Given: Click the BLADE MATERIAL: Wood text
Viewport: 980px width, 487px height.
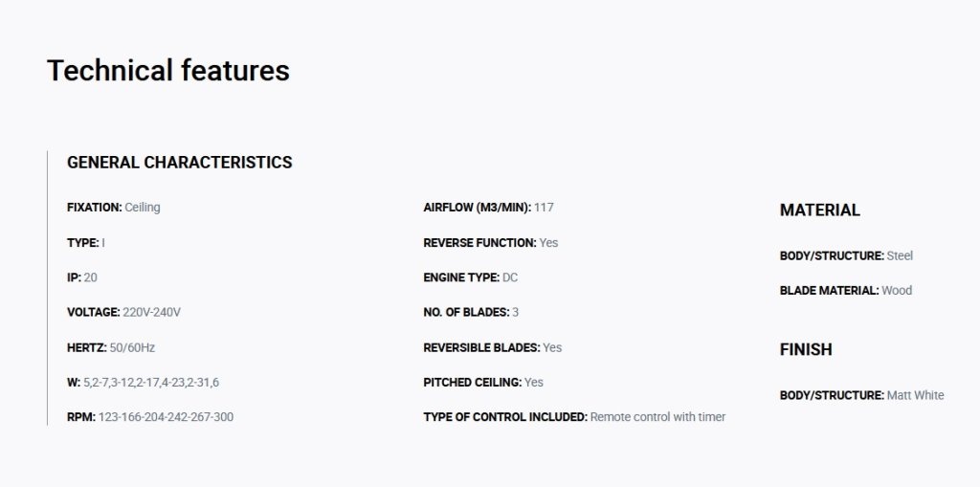Looking at the screenshot, I should [x=846, y=291].
